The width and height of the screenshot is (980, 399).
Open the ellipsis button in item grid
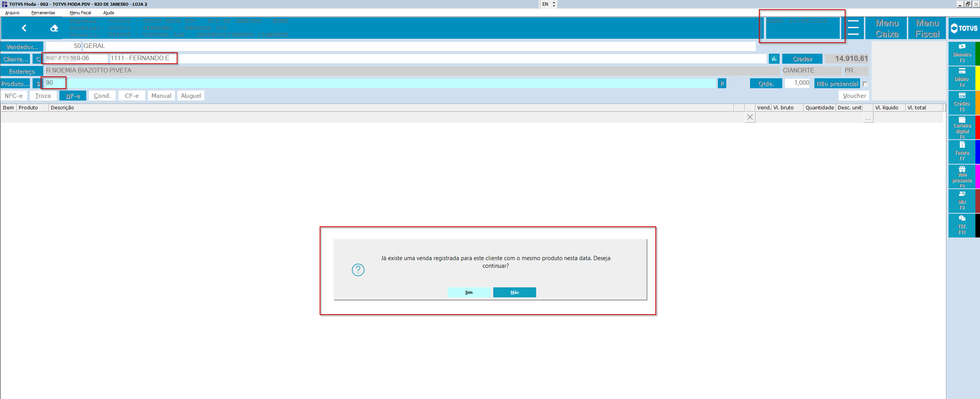pyautogui.click(x=868, y=118)
